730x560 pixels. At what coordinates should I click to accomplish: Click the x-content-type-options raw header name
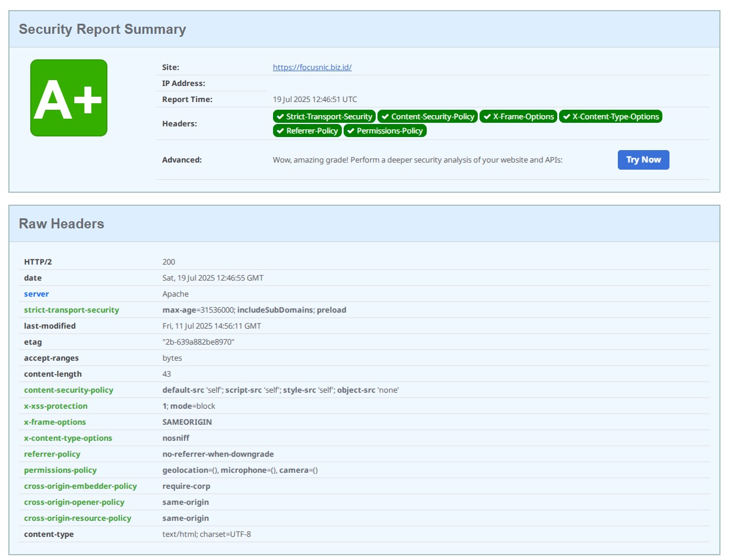pos(68,438)
